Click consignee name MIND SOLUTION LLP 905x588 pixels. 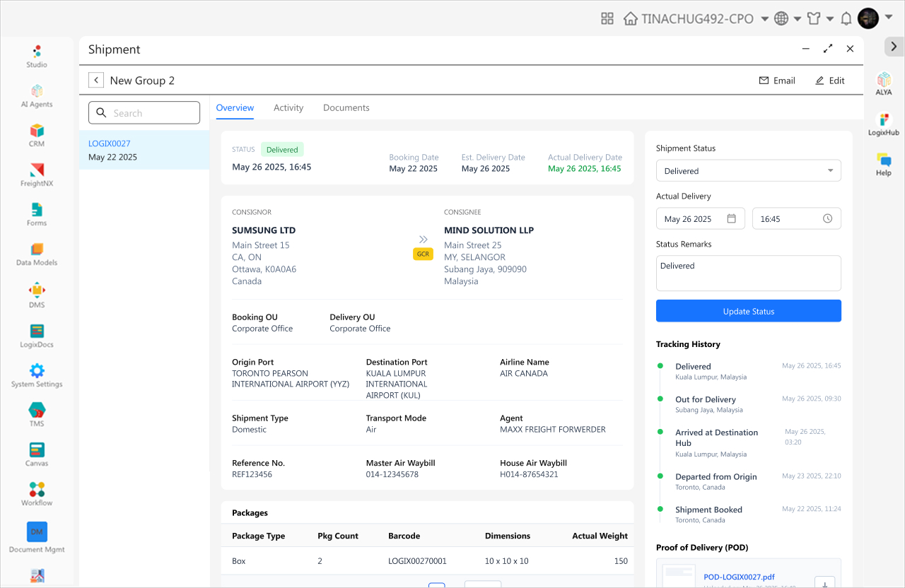(x=489, y=230)
